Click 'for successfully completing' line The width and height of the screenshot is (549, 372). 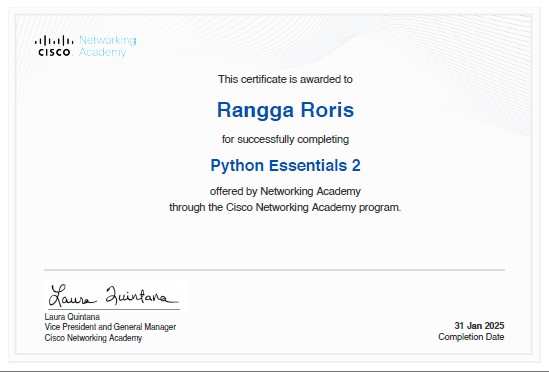coord(285,139)
